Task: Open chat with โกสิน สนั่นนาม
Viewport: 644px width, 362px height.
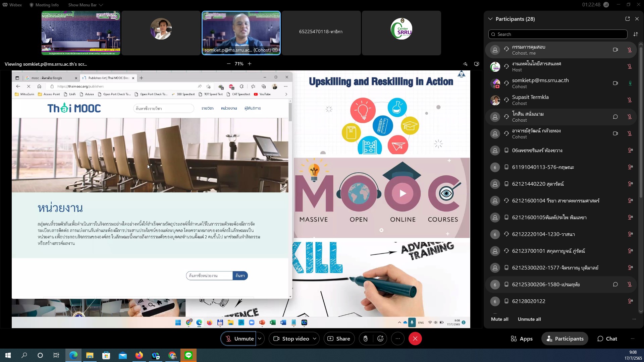Action: point(615,117)
